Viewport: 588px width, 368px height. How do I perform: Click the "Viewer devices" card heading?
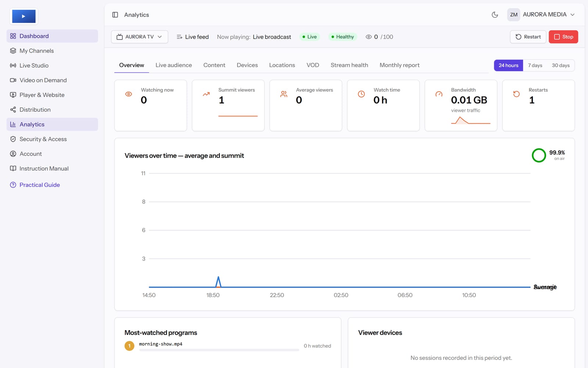[x=380, y=333]
